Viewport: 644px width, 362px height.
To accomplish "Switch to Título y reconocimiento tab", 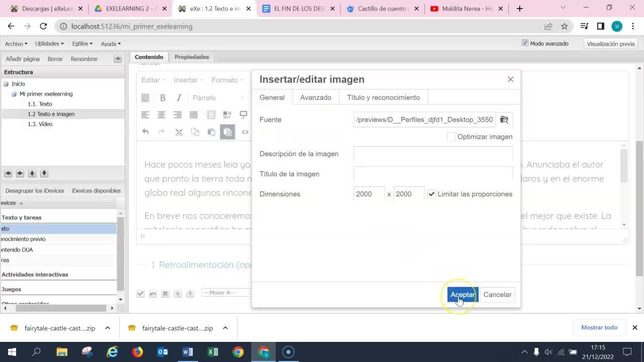I will coord(383,98).
